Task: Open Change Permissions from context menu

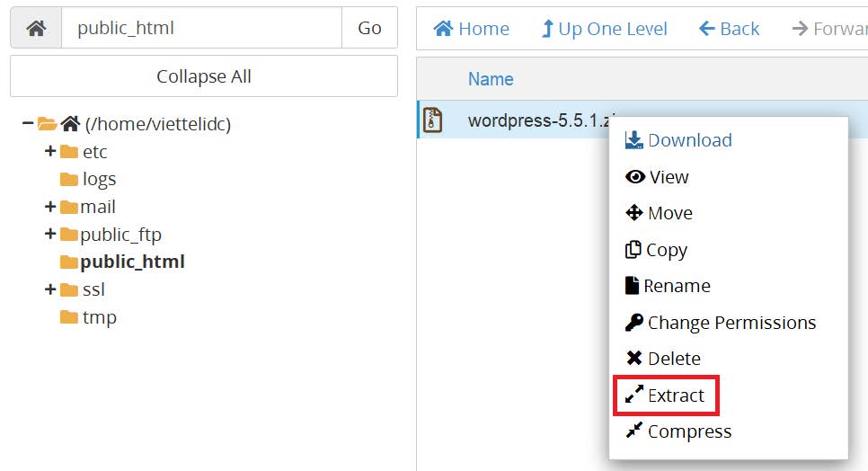Action: tap(720, 323)
